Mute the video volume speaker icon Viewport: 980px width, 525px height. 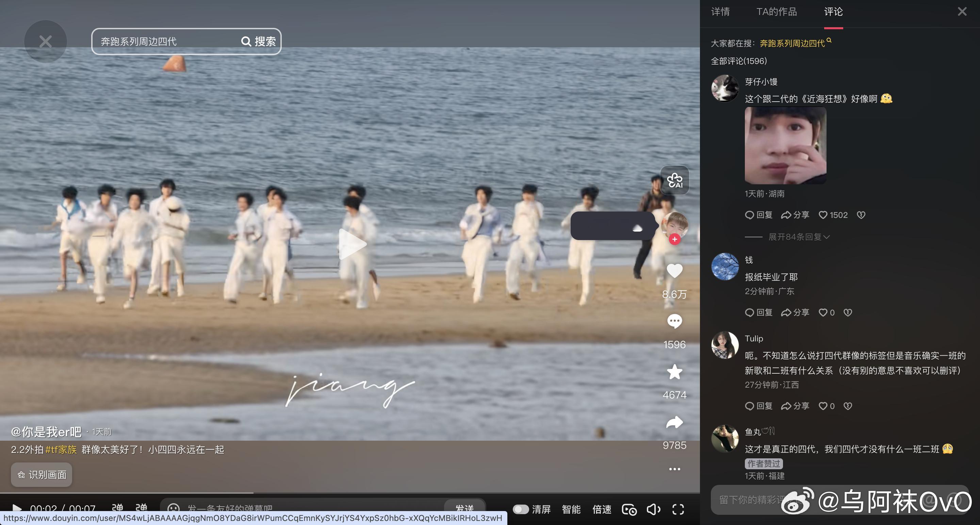653,509
